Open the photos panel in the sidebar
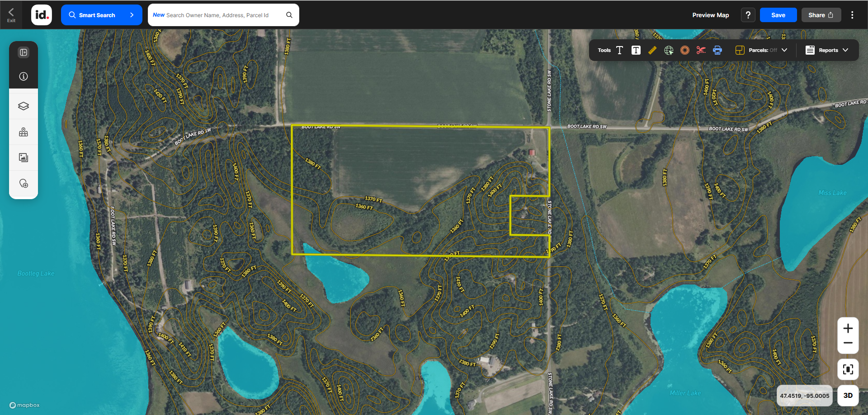 [x=24, y=157]
